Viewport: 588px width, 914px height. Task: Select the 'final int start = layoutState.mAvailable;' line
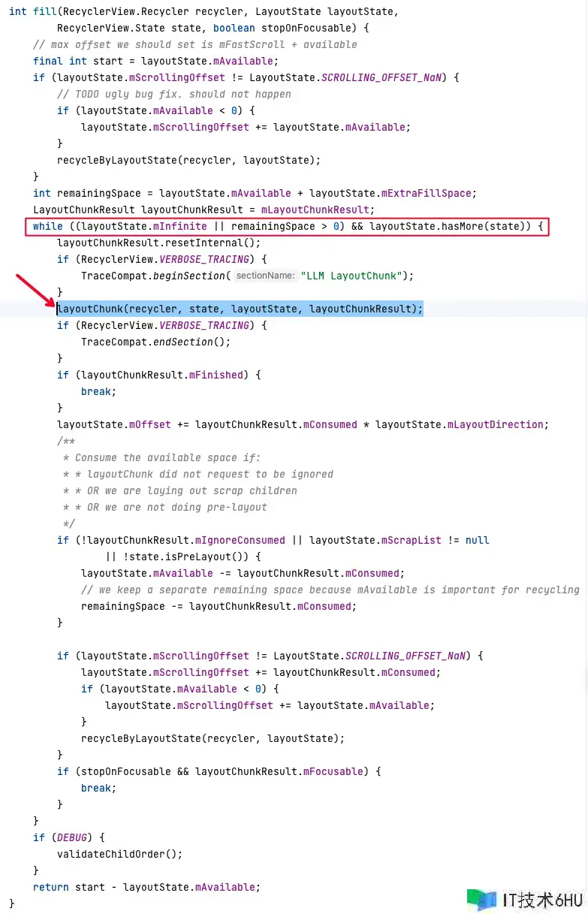(156, 61)
